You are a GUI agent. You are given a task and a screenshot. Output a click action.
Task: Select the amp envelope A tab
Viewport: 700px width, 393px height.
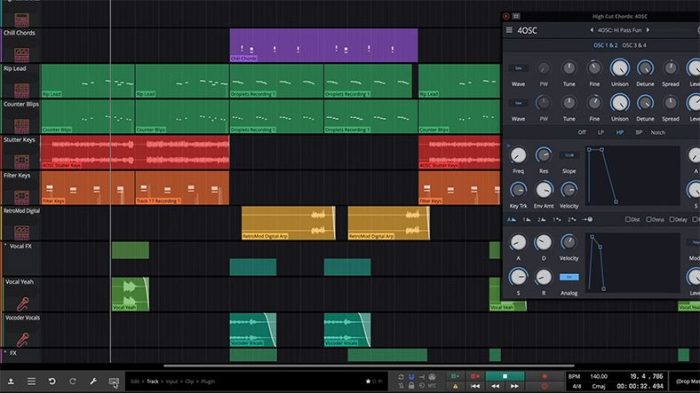point(511,219)
